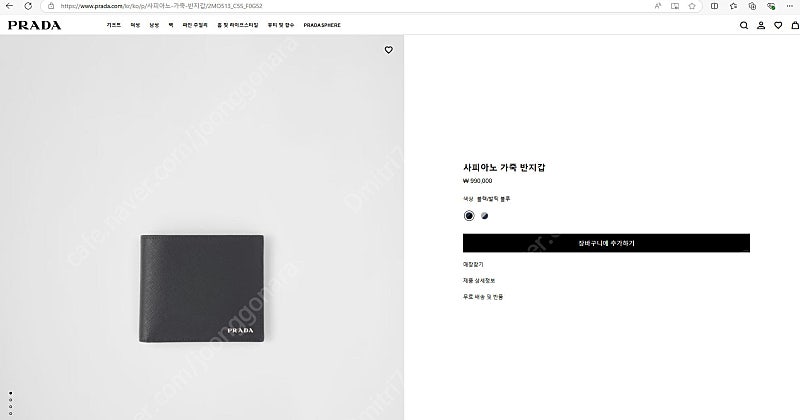Select the black color swatch
The width and height of the screenshot is (800, 420).
469,216
